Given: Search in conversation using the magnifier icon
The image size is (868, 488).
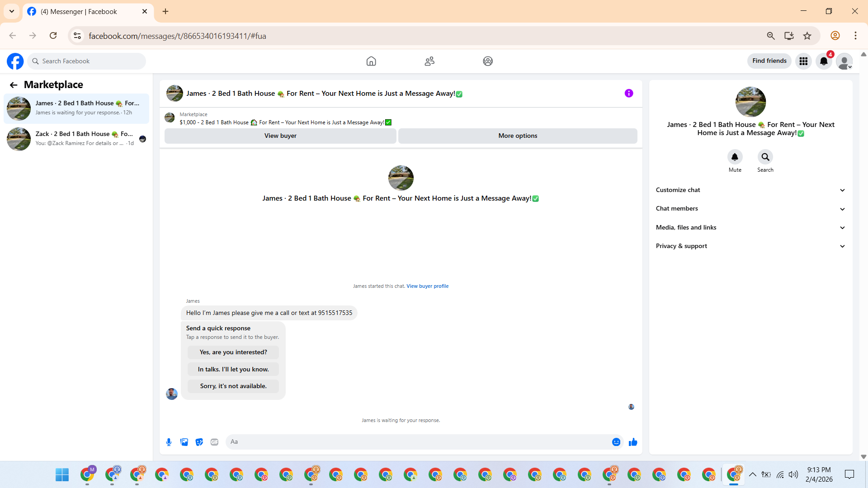Looking at the screenshot, I should tap(765, 157).
